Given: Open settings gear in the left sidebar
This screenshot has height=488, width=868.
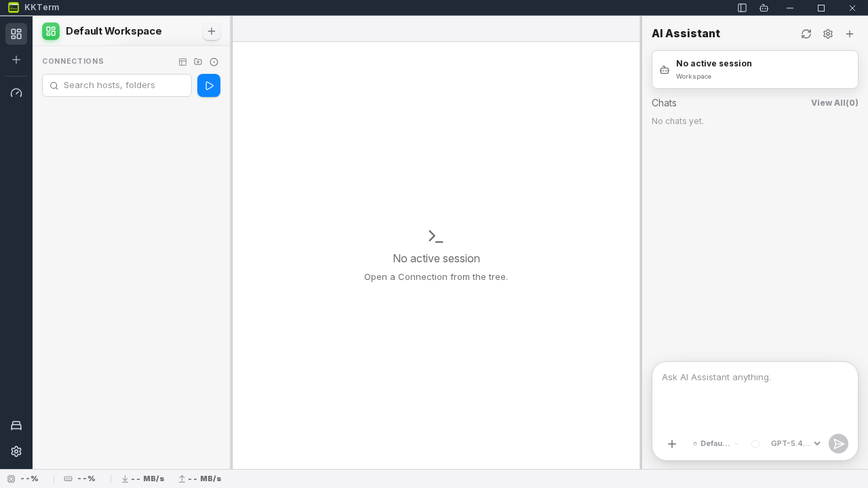Looking at the screenshot, I should (x=16, y=451).
